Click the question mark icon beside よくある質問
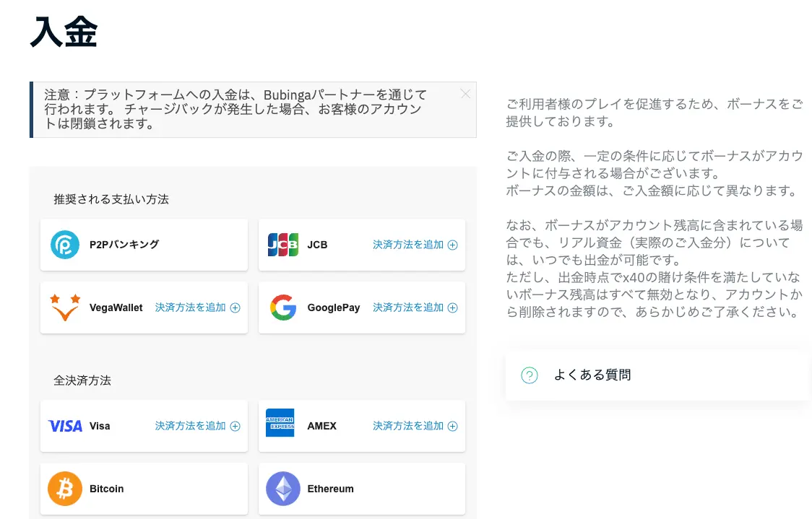The height and width of the screenshot is (519, 812). coord(530,375)
